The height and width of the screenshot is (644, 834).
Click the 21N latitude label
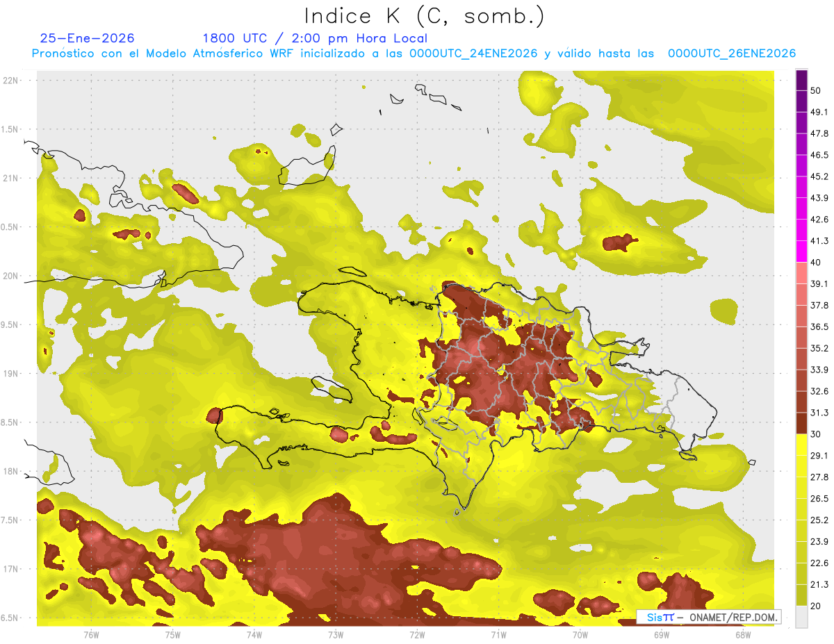(x=11, y=178)
